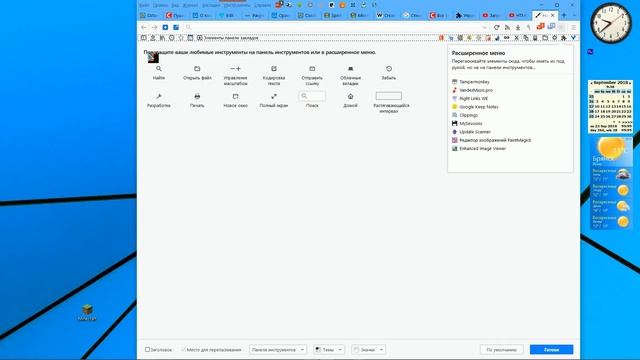This screenshot has width=640, height=360.
Task: Select the Print (Печать) item
Action: pos(197,100)
